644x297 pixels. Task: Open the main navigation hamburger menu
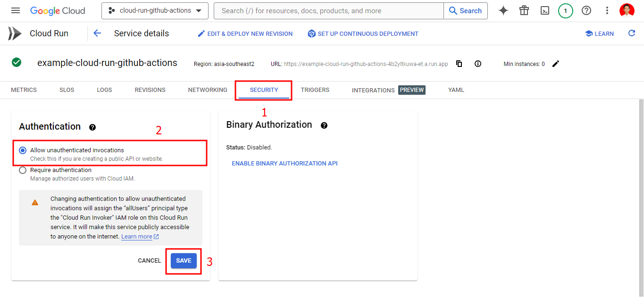(x=16, y=10)
